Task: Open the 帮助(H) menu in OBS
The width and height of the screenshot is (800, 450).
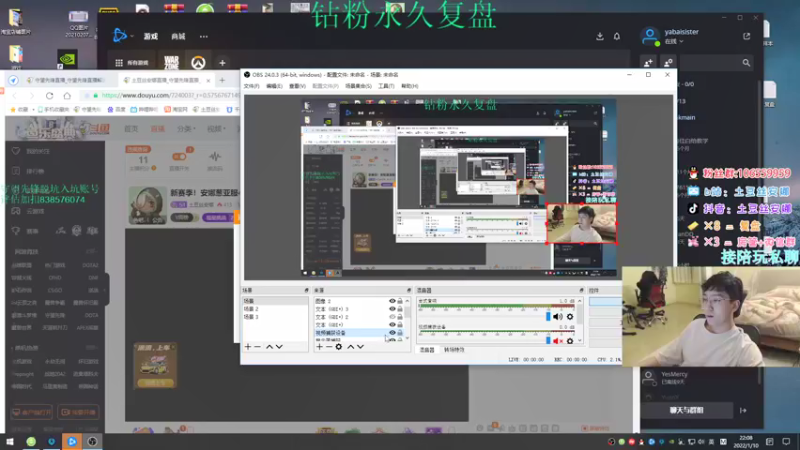Action: (410, 86)
